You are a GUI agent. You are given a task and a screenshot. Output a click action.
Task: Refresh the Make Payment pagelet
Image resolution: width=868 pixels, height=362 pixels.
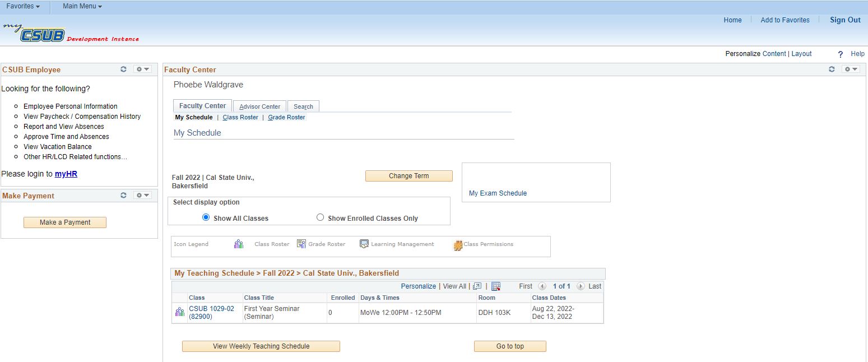(x=123, y=196)
